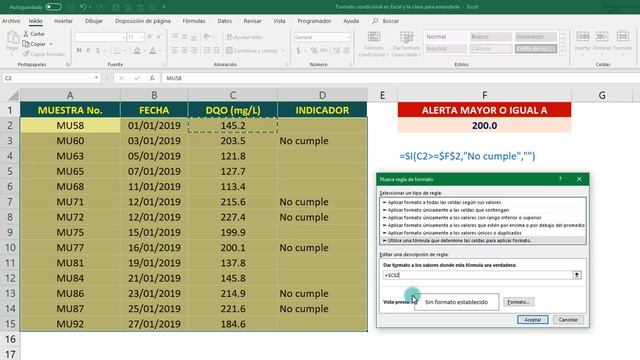Select rule 'valores únicos o duplicados'

tap(482, 233)
